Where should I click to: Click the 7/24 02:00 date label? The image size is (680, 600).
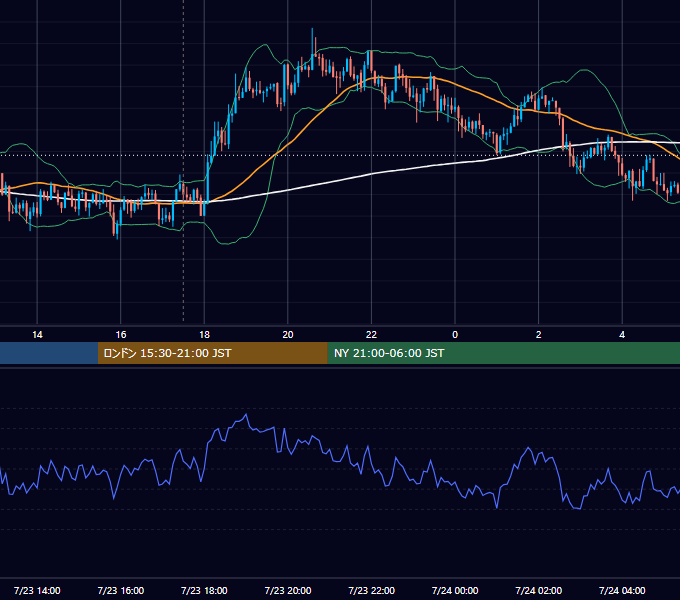pyautogui.click(x=539, y=590)
